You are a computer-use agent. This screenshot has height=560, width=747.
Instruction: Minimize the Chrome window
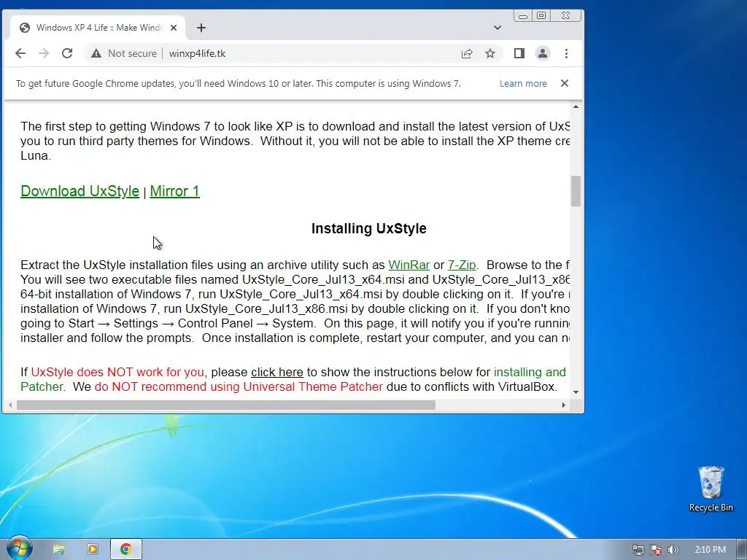(x=523, y=16)
